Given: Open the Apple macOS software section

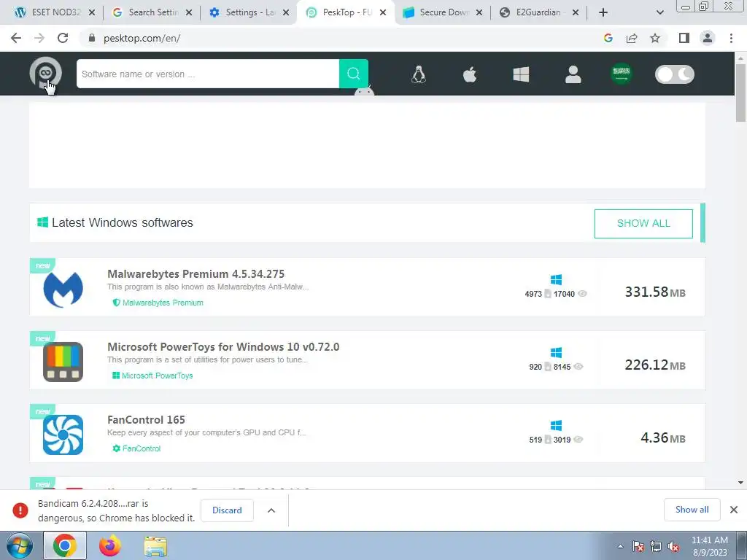Looking at the screenshot, I should coord(470,74).
